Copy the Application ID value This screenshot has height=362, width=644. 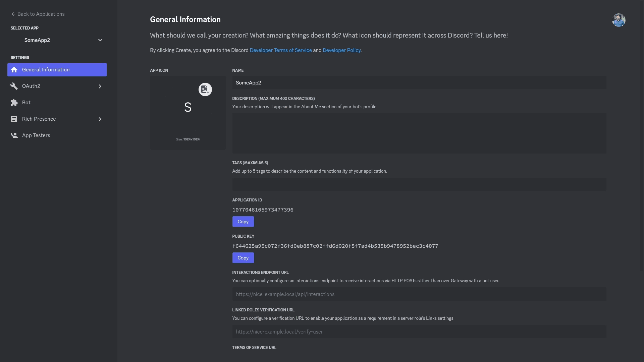pyautogui.click(x=243, y=222)
